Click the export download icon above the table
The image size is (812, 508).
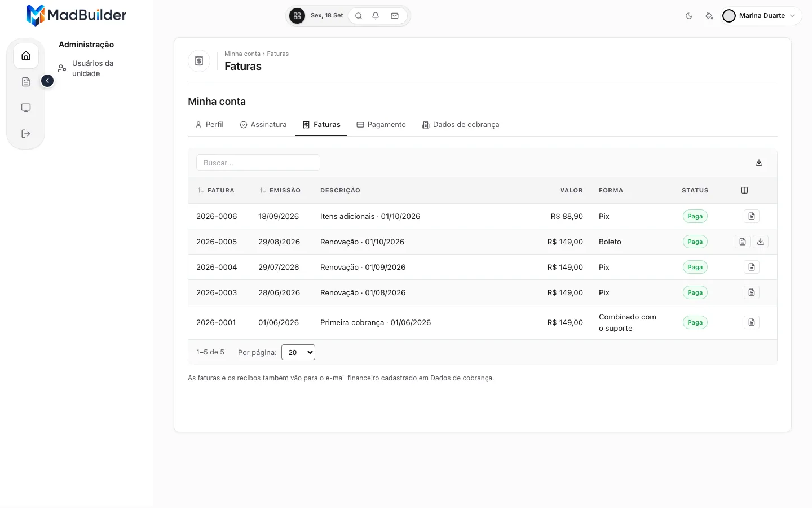759,163
